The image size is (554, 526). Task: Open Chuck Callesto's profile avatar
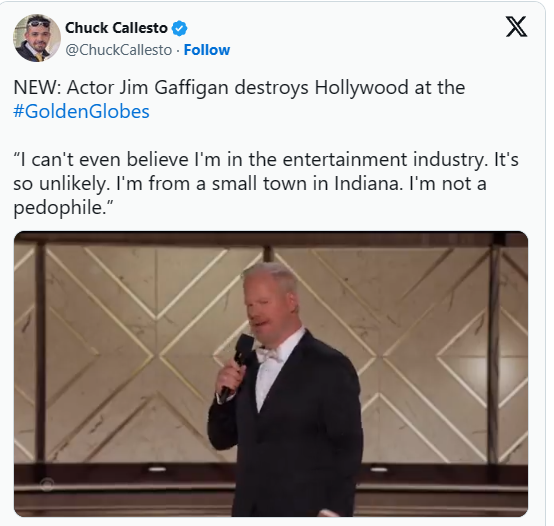pyautogui.click(x=37, y=38)
